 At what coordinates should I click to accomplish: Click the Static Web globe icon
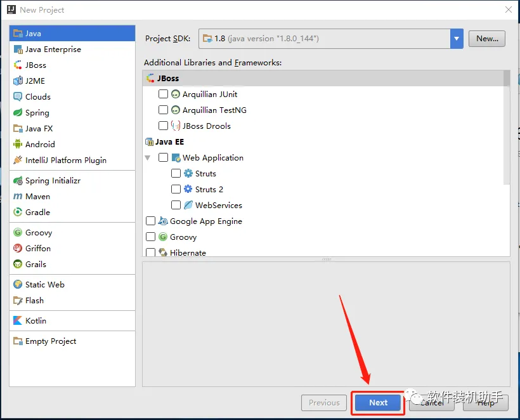pyautogui.click(x=18, y=285)
